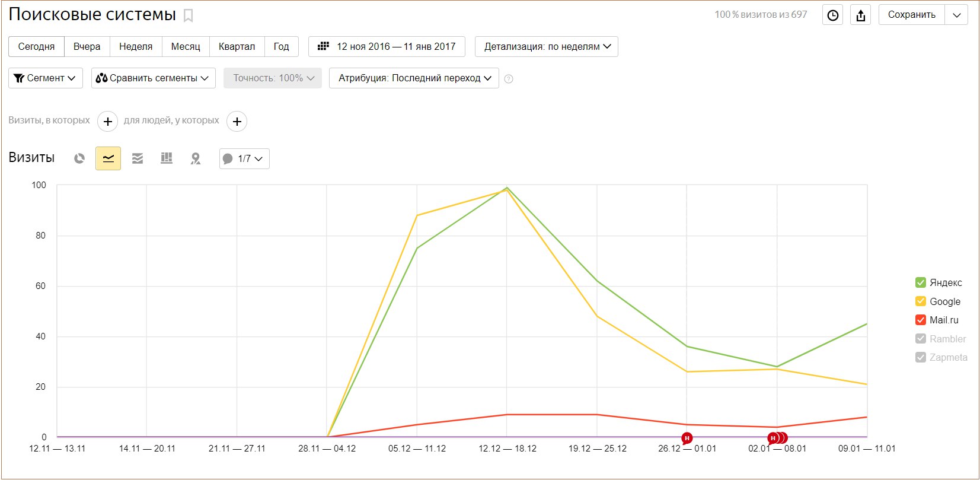Click the Поисковые системы title
The image size is (980, 480).
(92, 15)
